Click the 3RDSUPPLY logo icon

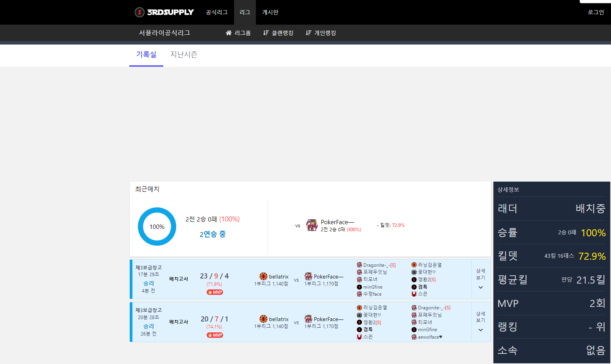139,12
